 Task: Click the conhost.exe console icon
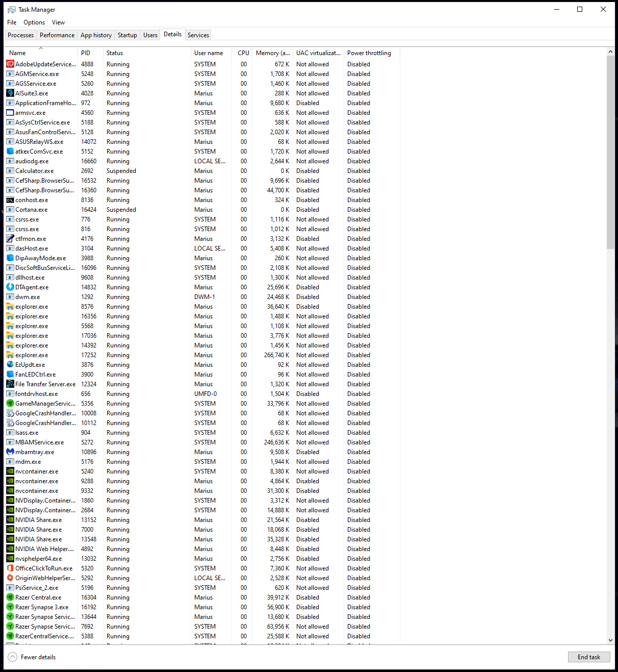coord(10,200)
